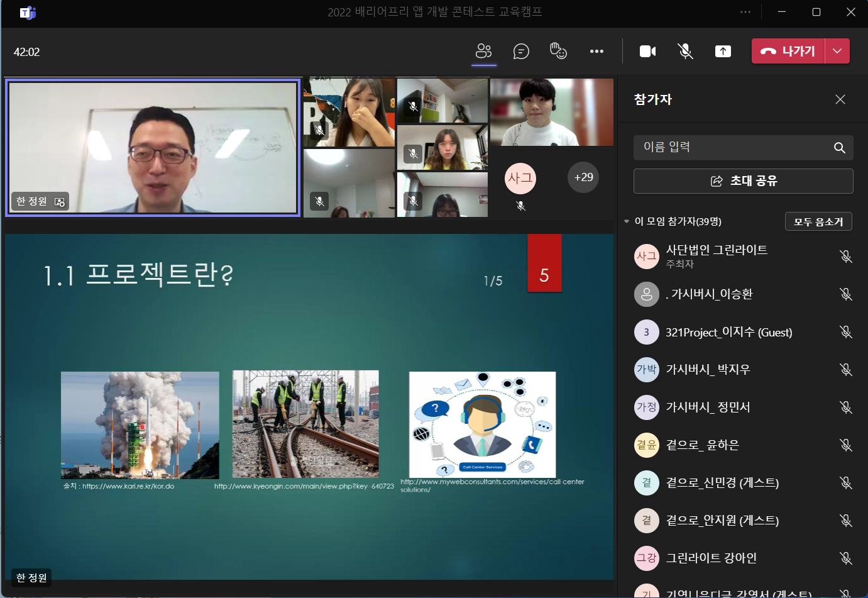
Task: Click search magnifier in name input
Action: pyautogui.click(x=839, y=148)
